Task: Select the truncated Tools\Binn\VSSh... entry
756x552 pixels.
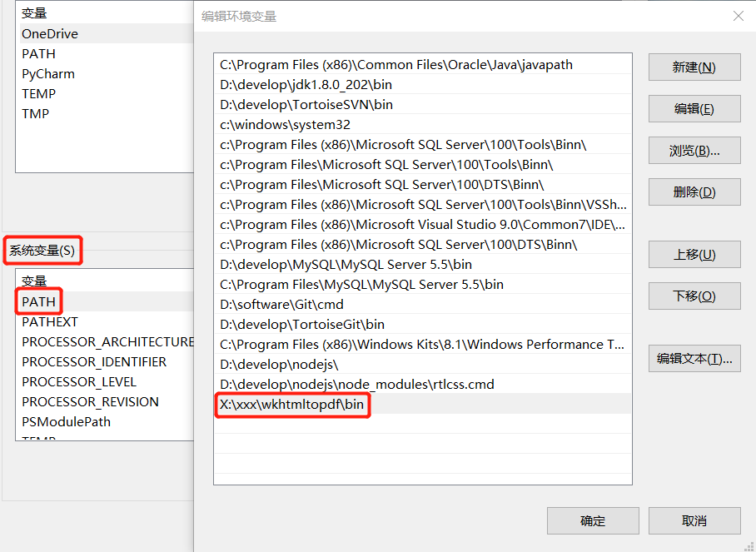Action: pos(423,205)
